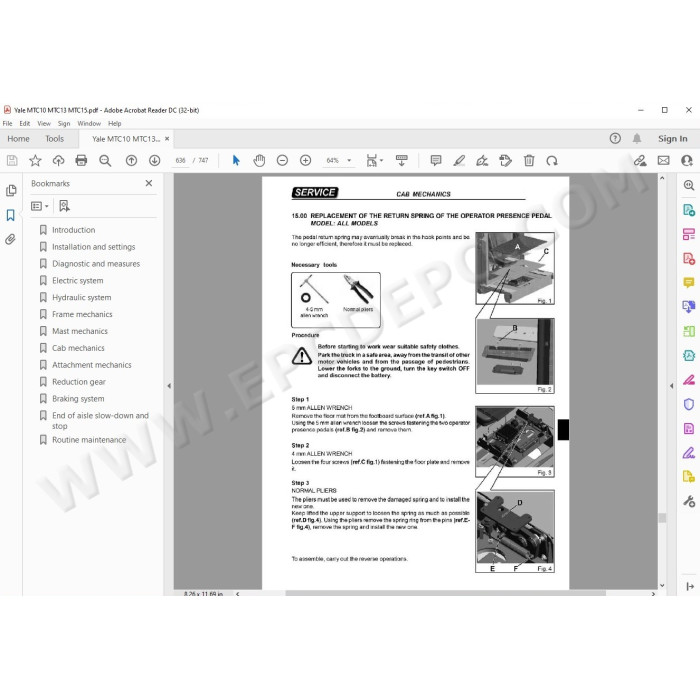The height and width of the screenshot is (700, 700).
Task: Open the View menu
Action: (44, 123)
